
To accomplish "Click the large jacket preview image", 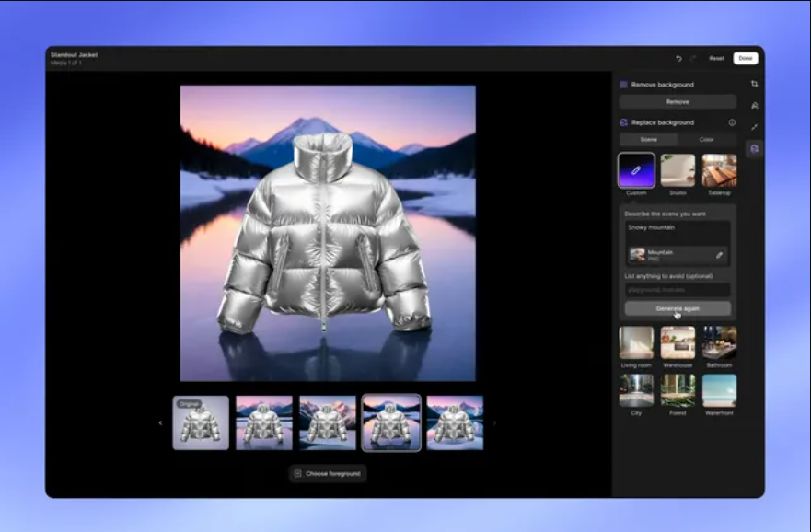I will [328, 233].
